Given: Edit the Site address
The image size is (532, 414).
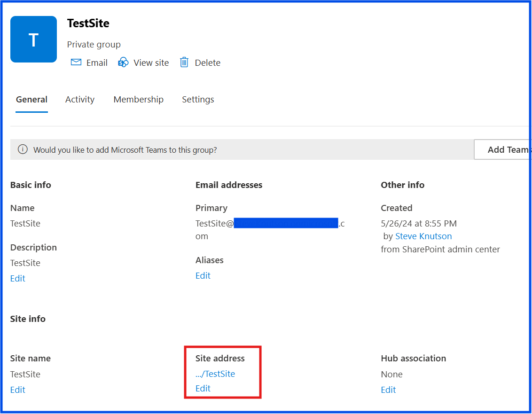Looking at the screenshot, I should pos(203,389).
